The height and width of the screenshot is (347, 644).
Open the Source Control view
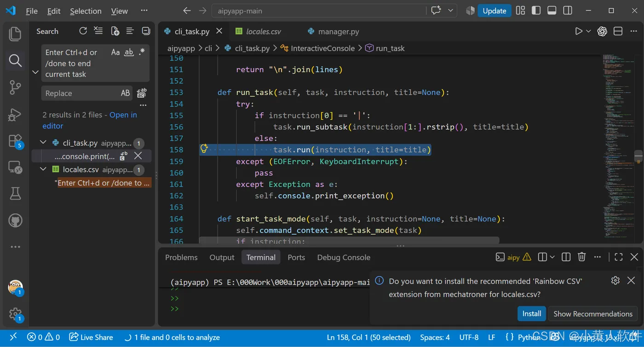pos(15,87)
